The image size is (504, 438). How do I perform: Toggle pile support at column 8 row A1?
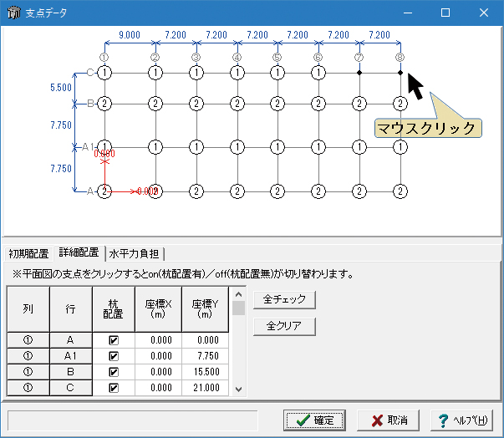[x=400, y=147]
